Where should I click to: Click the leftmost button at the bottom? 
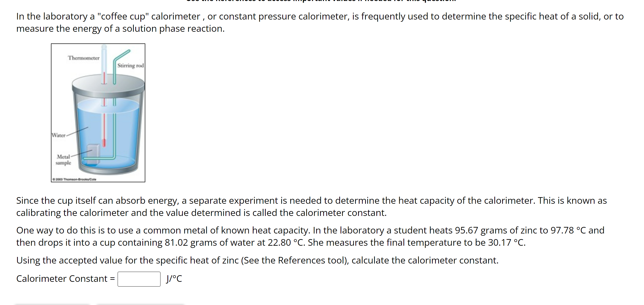click(52, 304)
